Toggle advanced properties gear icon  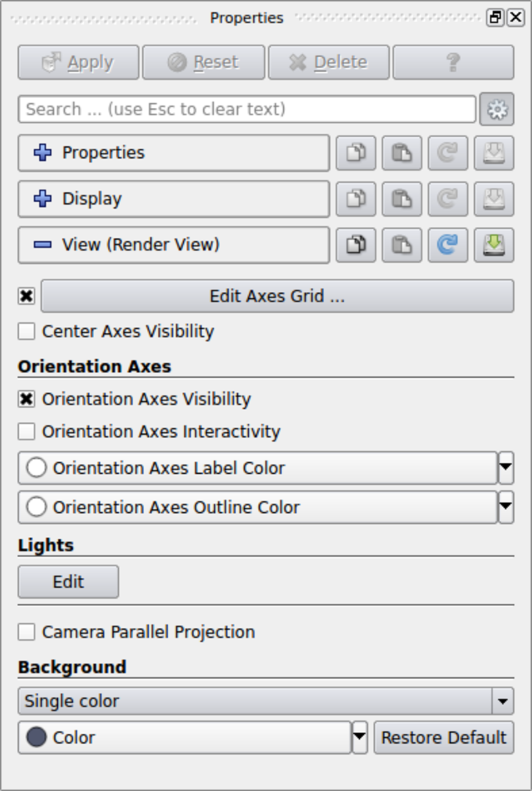[497, 109]
